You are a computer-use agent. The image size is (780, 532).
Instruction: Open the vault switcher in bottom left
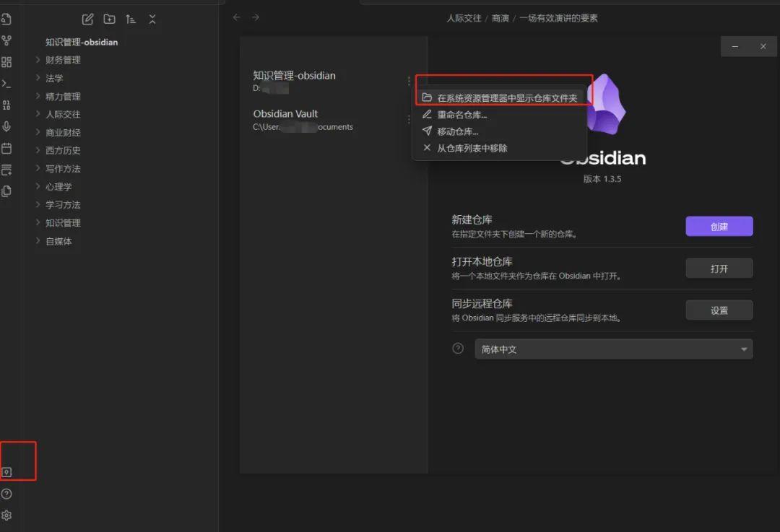point(7,471)
